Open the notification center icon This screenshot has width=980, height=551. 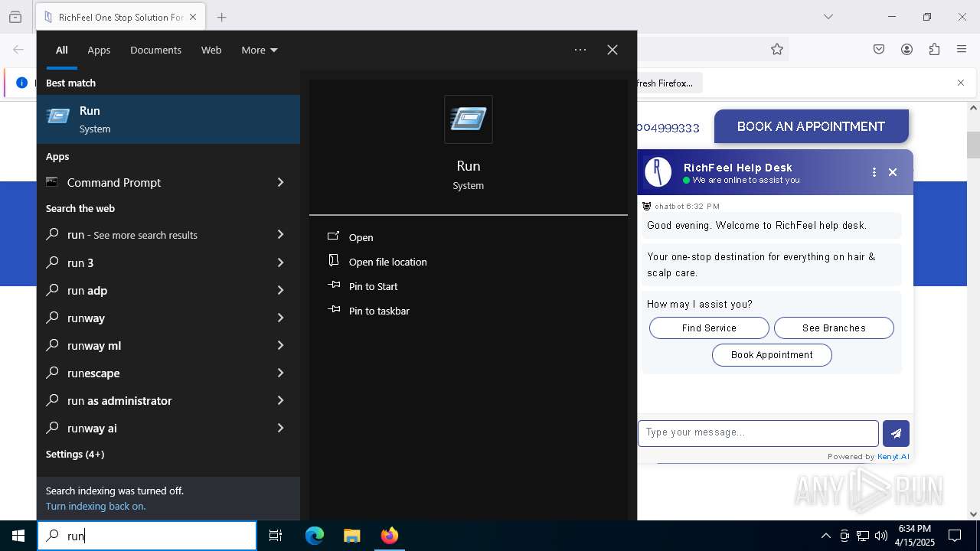(x=955, y=536)
